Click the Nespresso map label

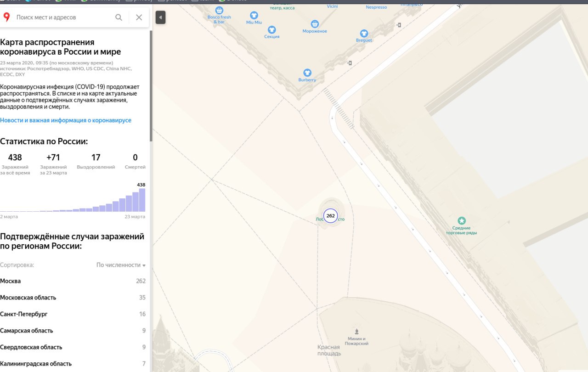(x=376, y=7)
